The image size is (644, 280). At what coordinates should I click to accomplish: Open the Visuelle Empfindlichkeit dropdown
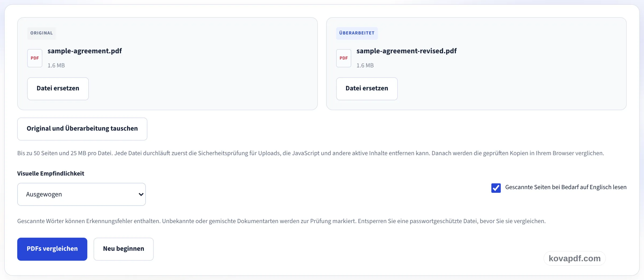(81, 194)
